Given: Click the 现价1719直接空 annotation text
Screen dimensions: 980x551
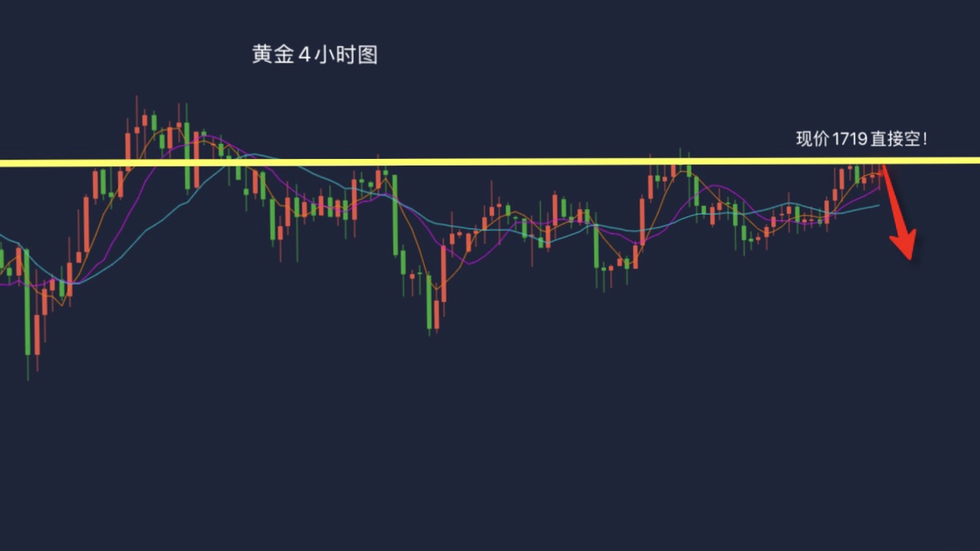Looking at the screenshot, I should (x=862, y=139).
